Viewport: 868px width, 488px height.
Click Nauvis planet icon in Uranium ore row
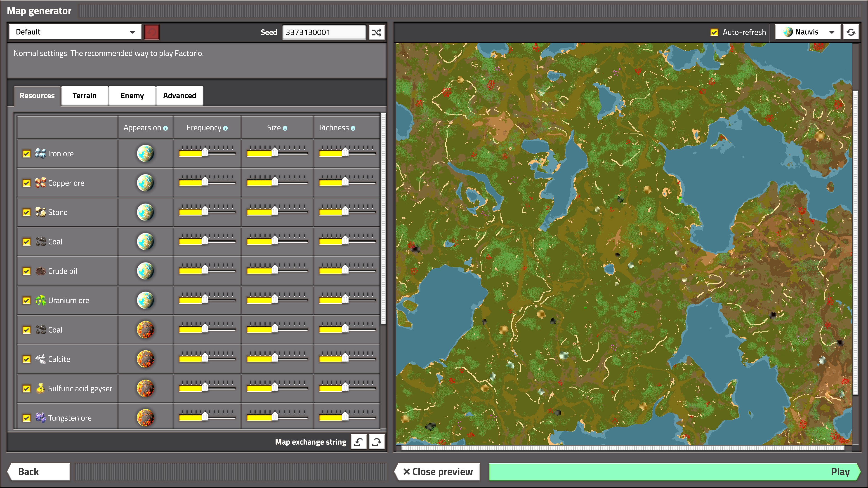[x=145, y=300]
